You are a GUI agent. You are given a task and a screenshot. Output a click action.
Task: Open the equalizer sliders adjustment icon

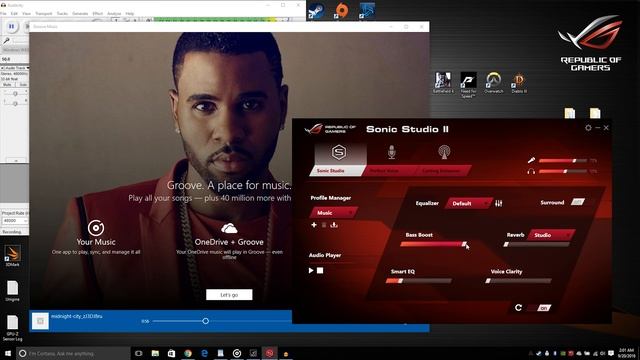click(499, 203)
